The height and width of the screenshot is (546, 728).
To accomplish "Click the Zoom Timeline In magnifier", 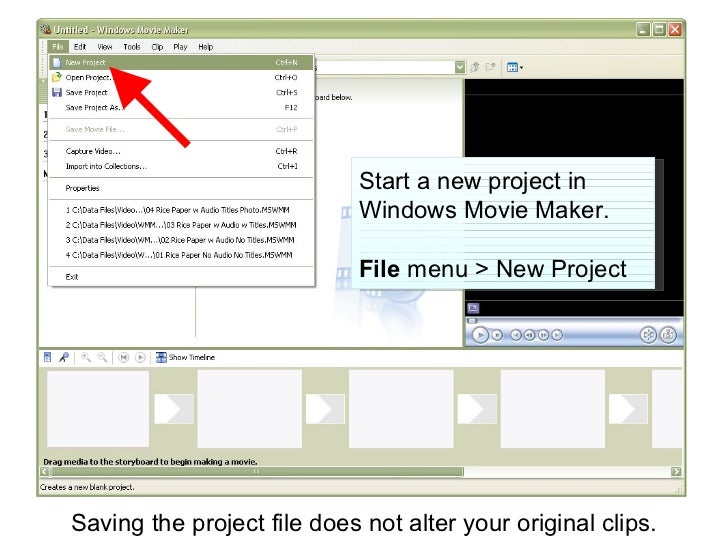I will click(86, 357).
